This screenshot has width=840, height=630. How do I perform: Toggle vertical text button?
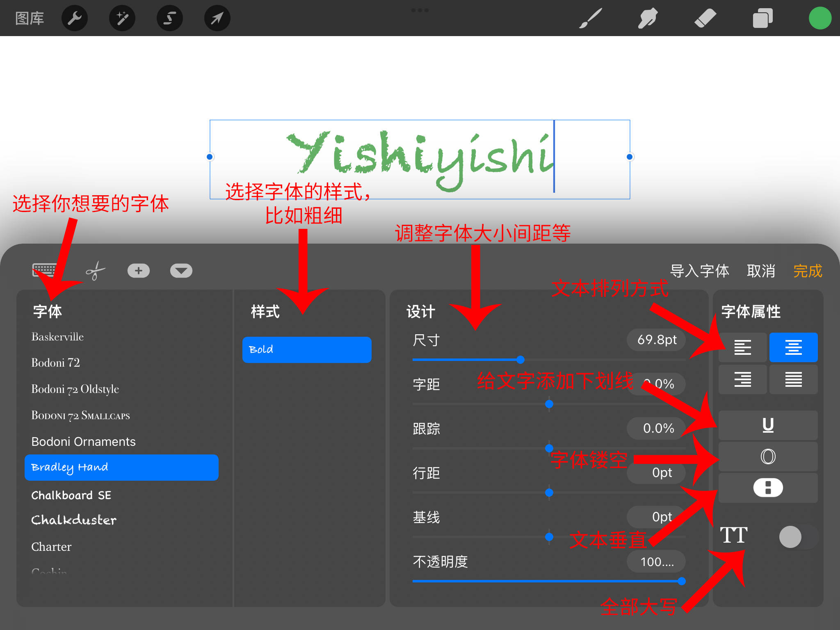point(768,488)
